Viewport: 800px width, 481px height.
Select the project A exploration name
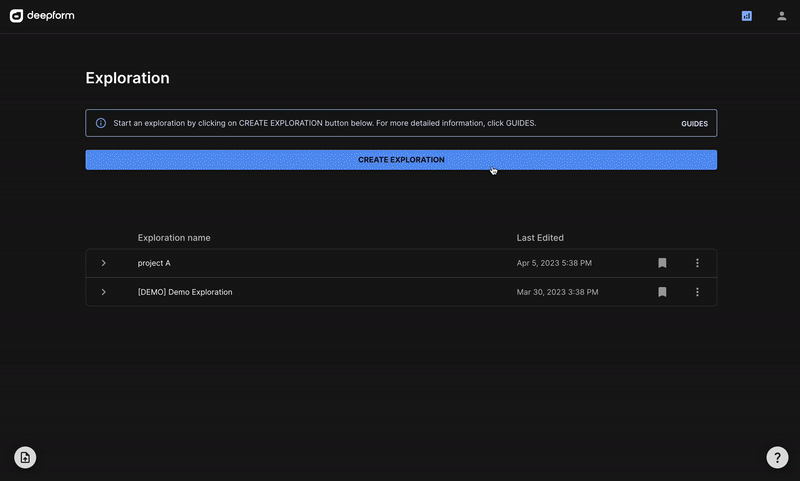[154, 263]
